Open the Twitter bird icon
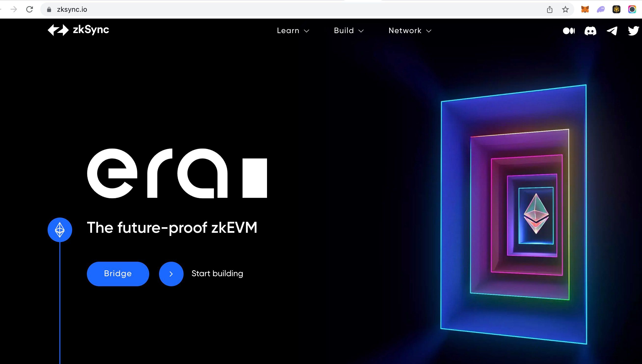 [x=633, y=31]
